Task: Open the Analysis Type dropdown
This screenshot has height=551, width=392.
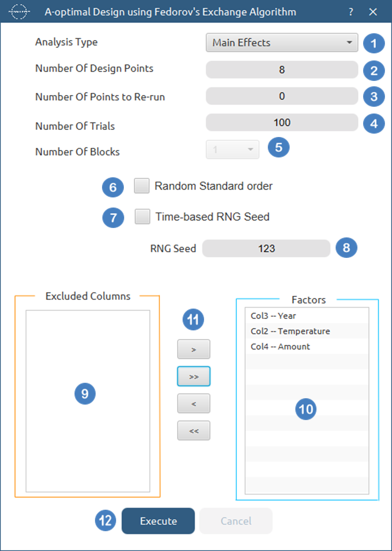Action: 282,43
